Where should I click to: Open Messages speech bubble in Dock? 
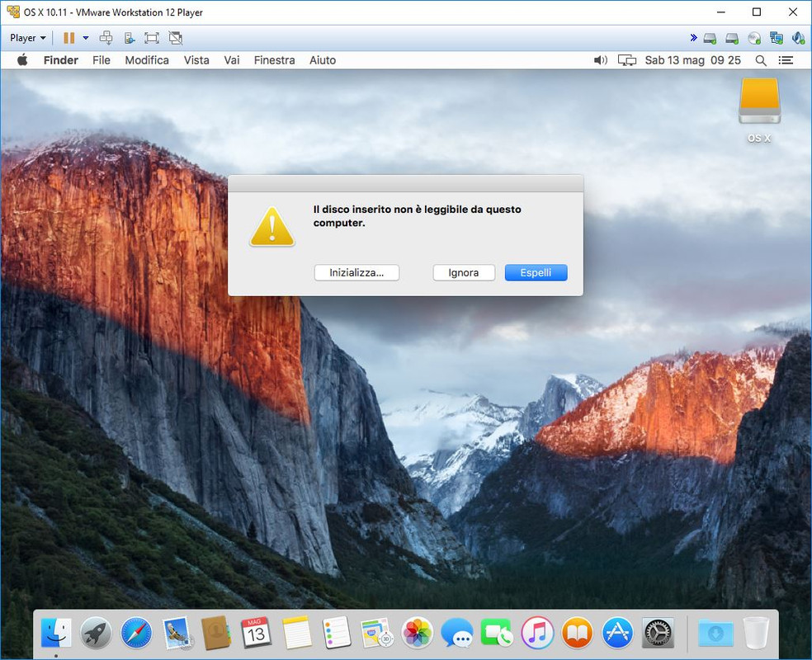pos(457,632)
